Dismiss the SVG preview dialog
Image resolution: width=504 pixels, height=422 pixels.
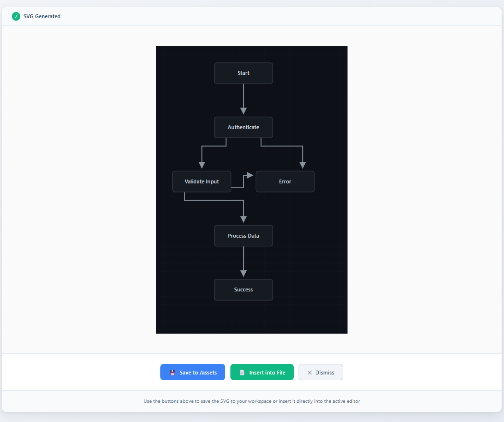click(x=321, y=372)
